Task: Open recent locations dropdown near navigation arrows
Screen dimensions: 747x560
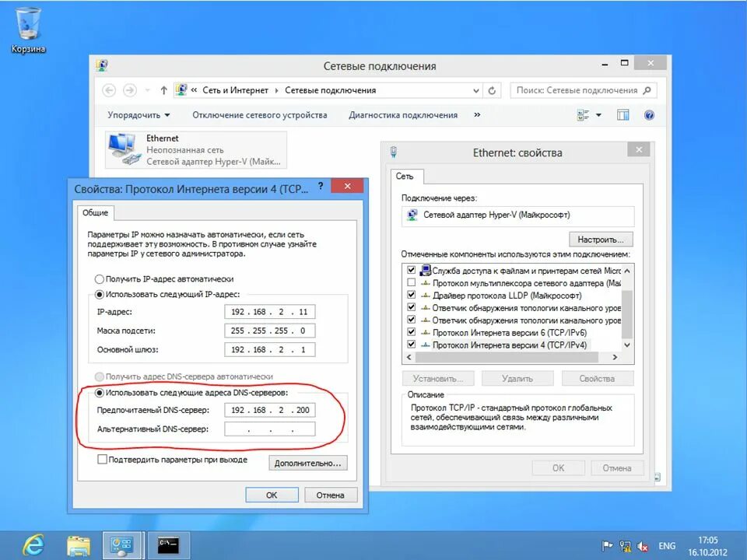Action: pos(148,90)
